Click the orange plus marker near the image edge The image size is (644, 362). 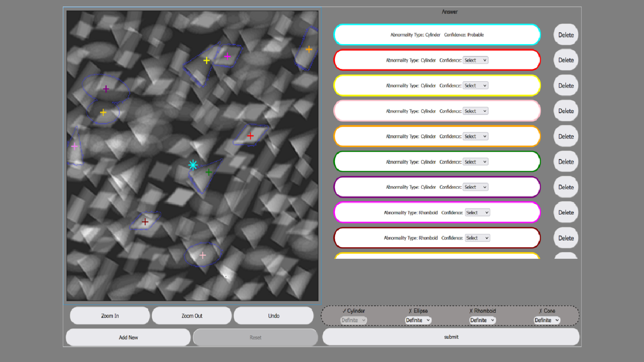tap(309, 49)
